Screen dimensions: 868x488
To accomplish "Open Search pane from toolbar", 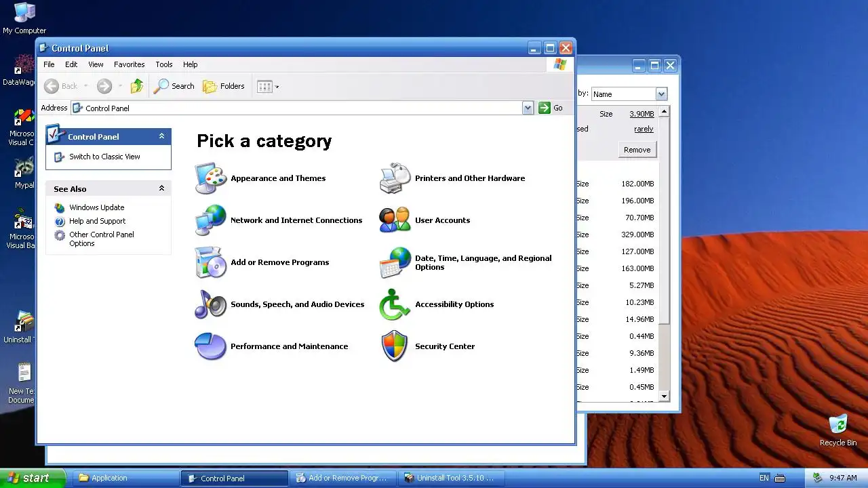I will pyautogui.click(x=174, y=86).
